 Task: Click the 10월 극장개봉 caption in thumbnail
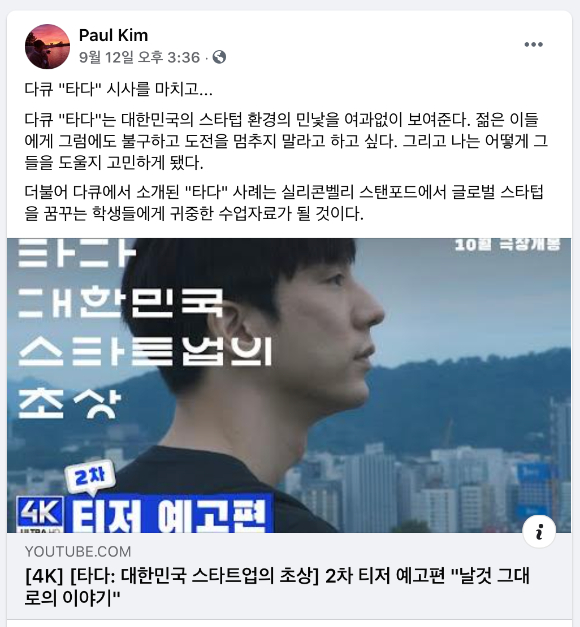point(507,244)
